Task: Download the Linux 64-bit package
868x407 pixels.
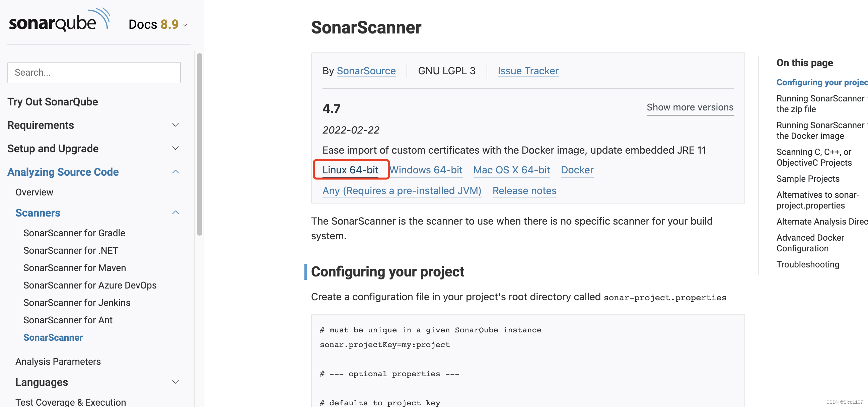Action: tap(350, 170)
